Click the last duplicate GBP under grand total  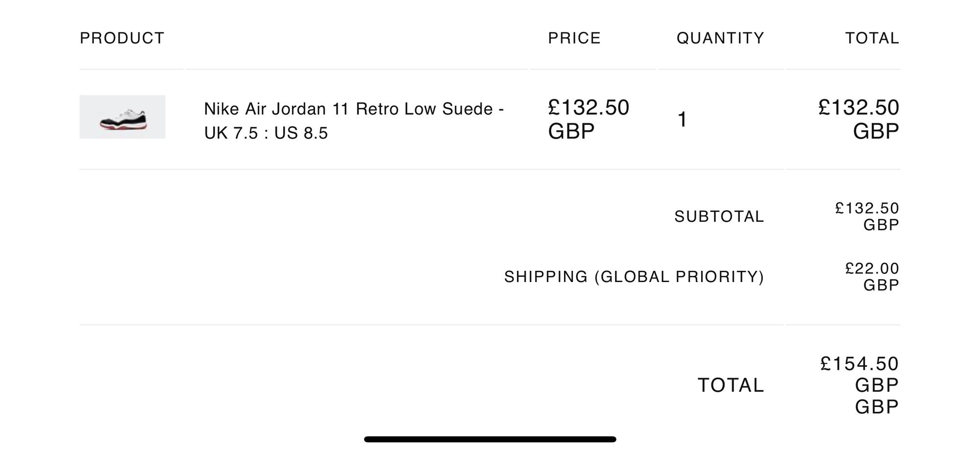(877, 407)
